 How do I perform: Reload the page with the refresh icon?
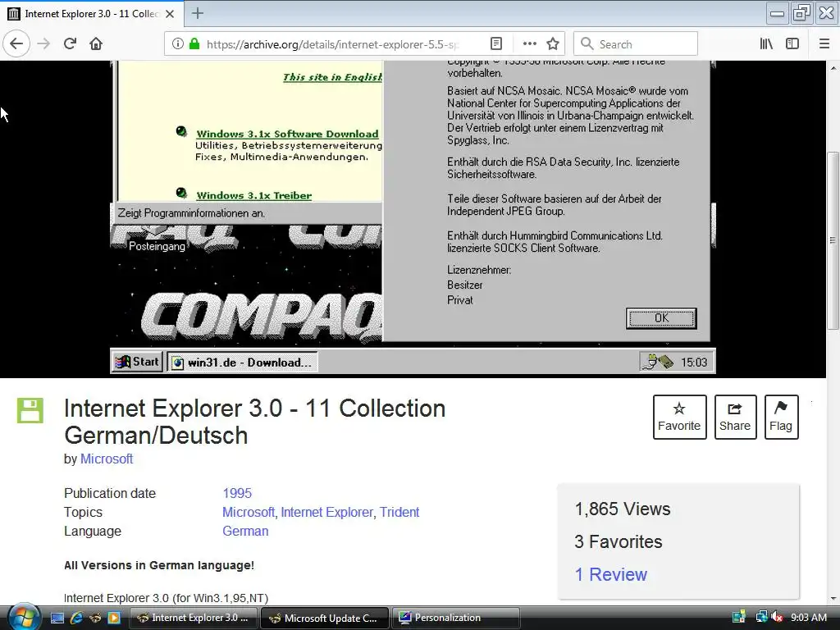point(71,44)
